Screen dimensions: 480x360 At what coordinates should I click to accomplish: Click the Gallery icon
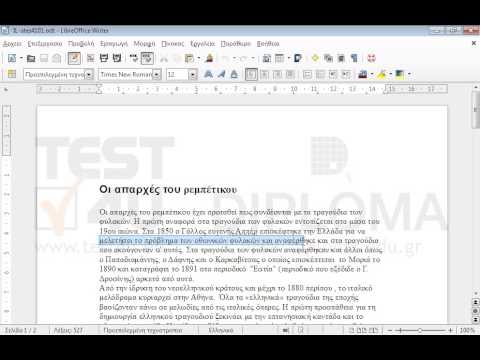(x=328, y=59)
